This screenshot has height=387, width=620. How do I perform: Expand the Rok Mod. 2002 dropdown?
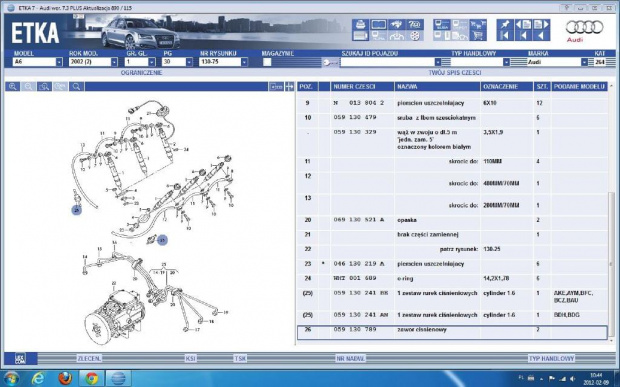coord(114,62)
